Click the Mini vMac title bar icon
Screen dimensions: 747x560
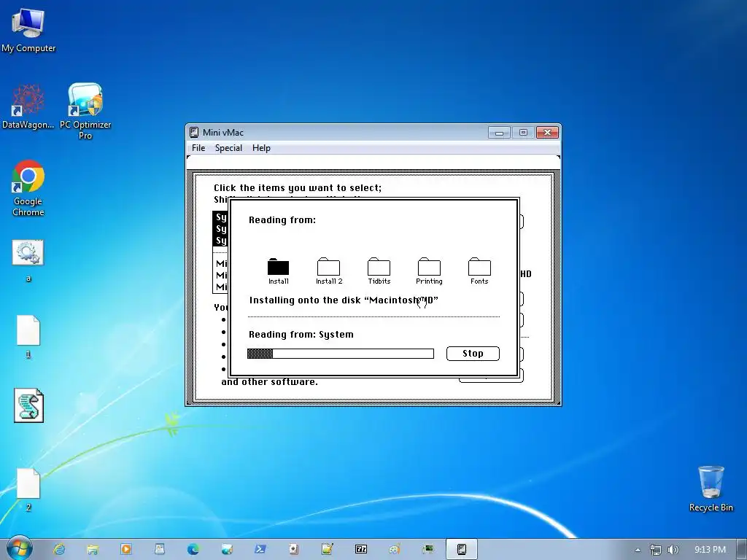(x=194, y=133)
